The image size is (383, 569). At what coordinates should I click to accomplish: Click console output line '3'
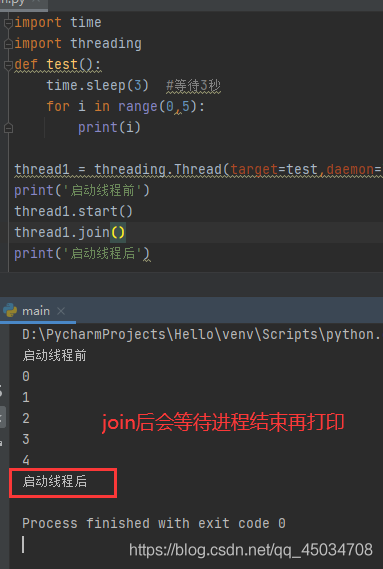click(x=26, y=439)
